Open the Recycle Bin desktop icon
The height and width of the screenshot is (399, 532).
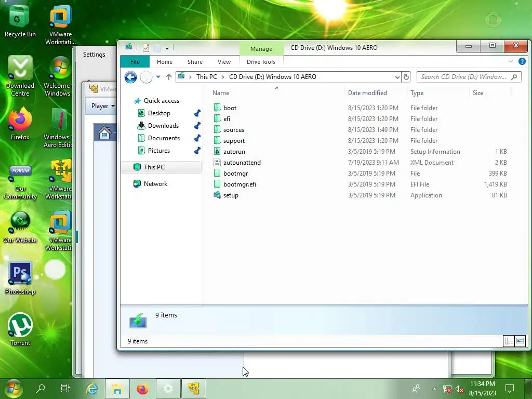pyautogui.click(x=20, y=21)
